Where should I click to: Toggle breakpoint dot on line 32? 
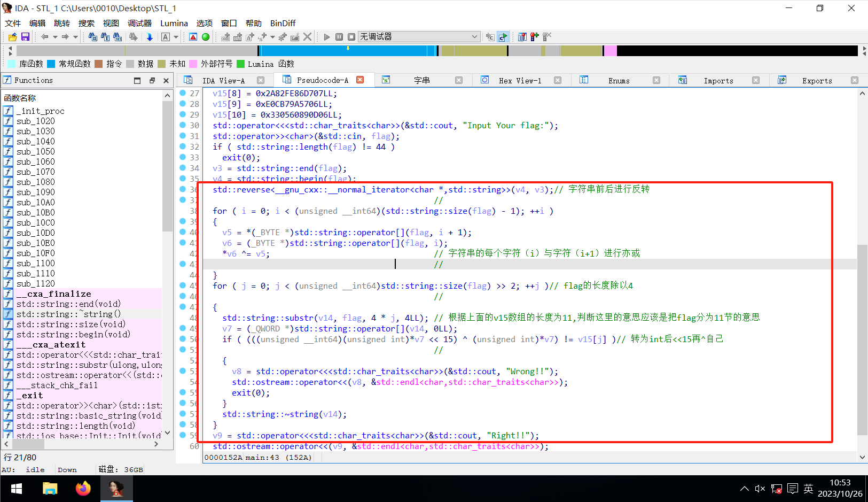tap(183, 146)
